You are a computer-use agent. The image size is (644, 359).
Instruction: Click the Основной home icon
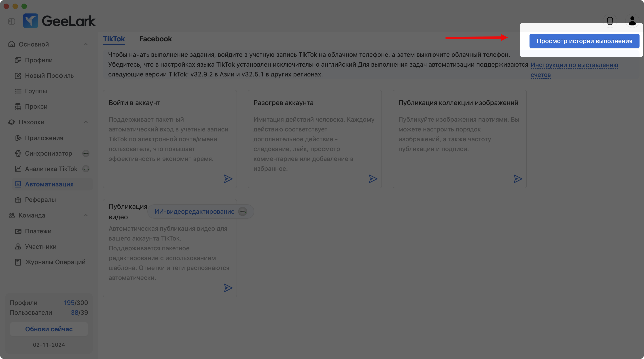click(11, 44)
